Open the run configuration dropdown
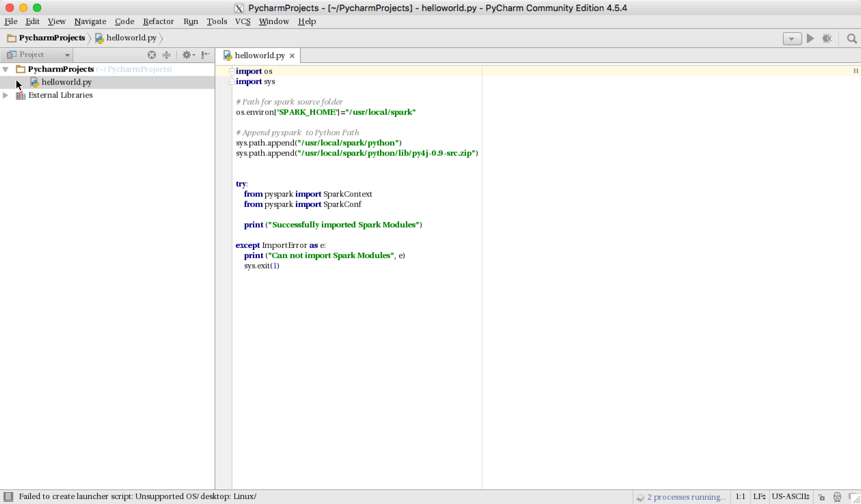 792,39
